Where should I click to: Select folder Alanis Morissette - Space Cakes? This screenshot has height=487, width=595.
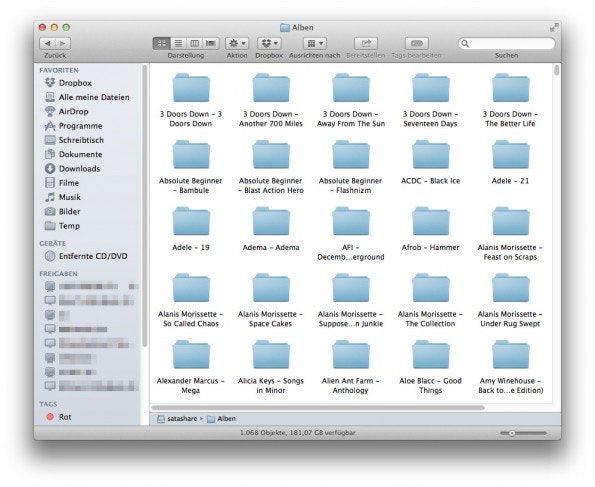click(271, 301)
